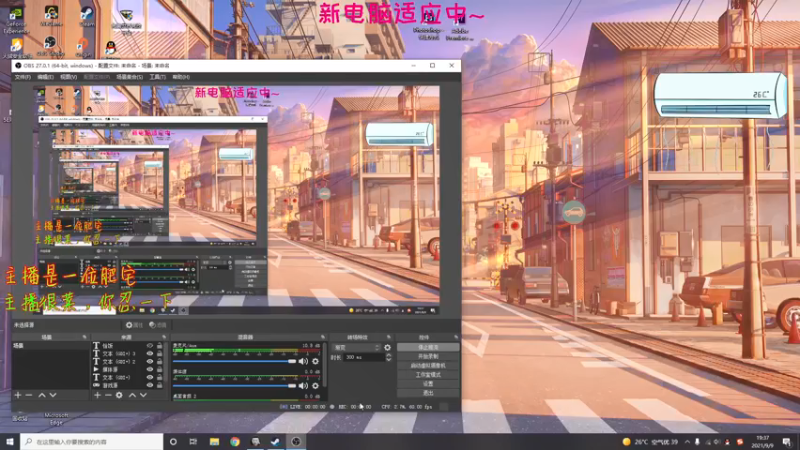Toggle visibility eye of 文本 (GDI+) 2
Image resolution: width=800 pixels, height=450 pixels.
click(x=149, y=361)
